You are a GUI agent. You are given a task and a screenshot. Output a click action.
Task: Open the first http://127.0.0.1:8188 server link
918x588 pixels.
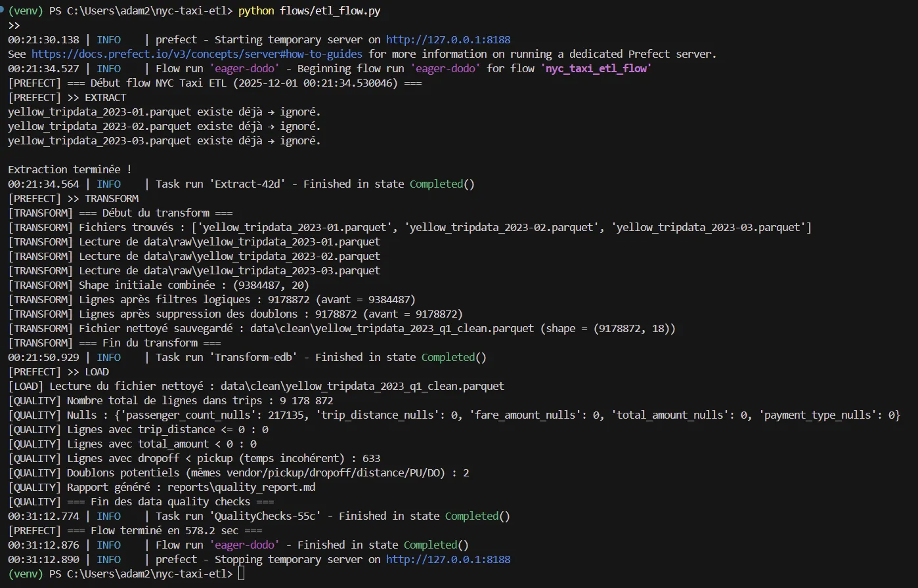tap(448, 40)
